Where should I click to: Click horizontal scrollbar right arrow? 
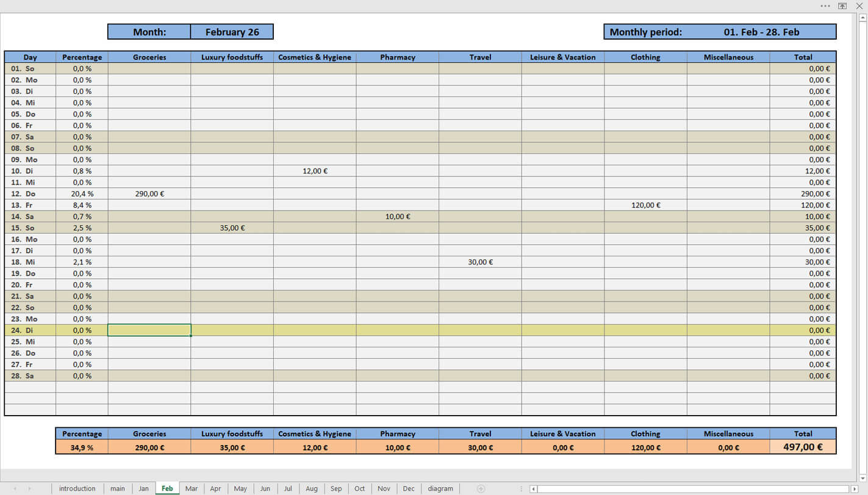pos(855,489)
